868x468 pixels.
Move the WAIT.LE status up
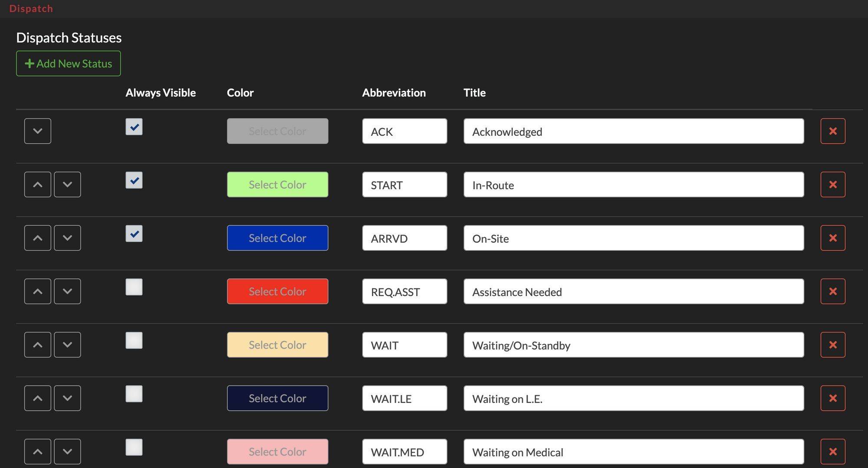tap(37, 398)
